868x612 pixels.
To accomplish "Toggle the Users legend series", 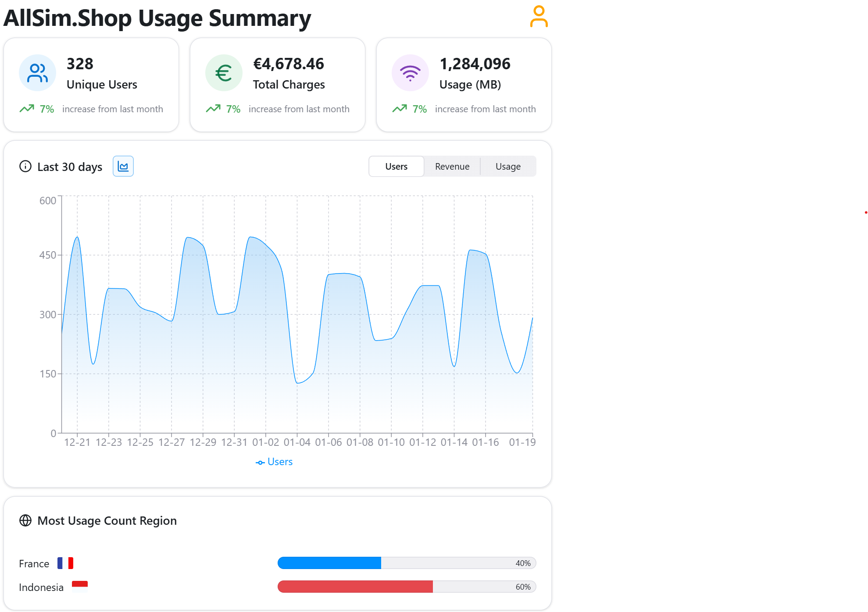I will point(274,462).
